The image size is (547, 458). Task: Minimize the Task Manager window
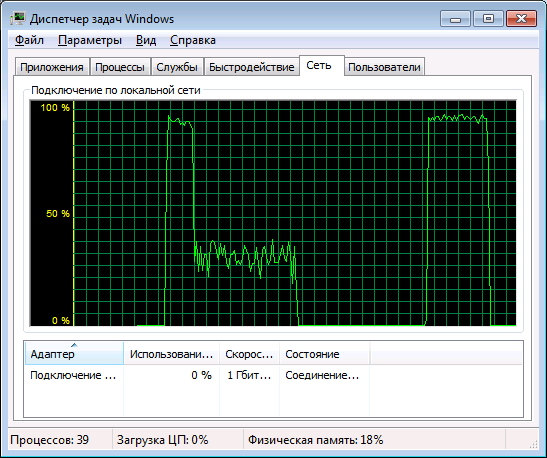[455, 18]
